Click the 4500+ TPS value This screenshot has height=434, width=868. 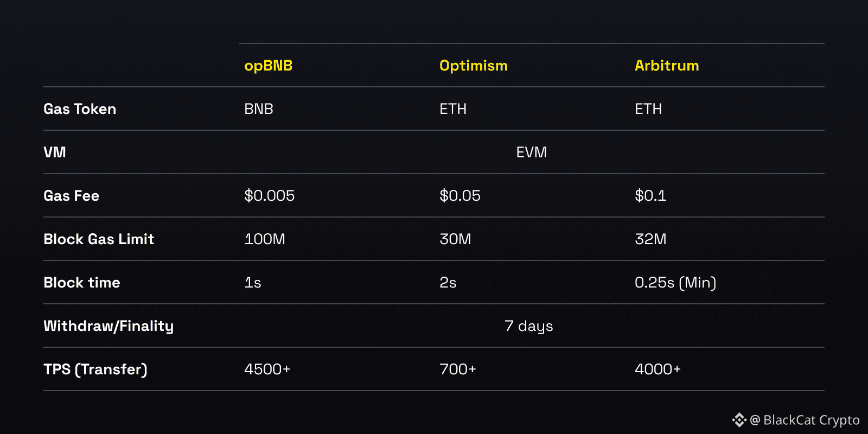click(267, 369)
